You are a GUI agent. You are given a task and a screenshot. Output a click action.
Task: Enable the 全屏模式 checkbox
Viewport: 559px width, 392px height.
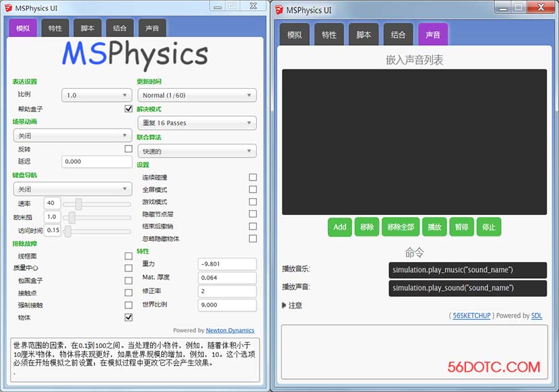(x=253, y=190)
